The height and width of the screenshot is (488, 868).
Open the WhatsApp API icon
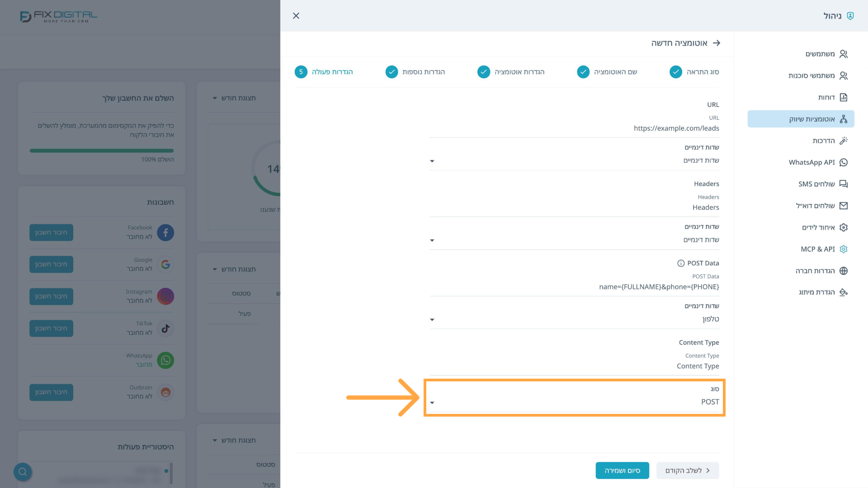[844, 162]
